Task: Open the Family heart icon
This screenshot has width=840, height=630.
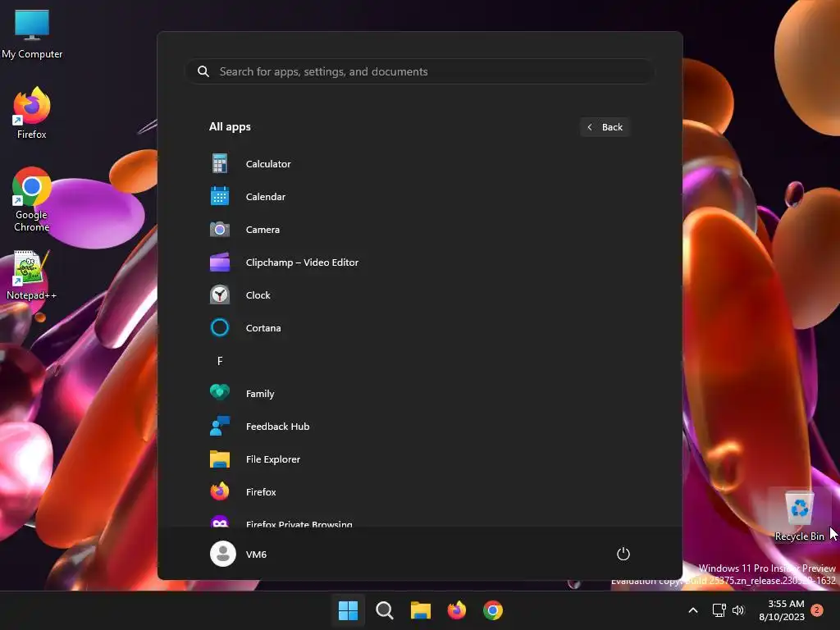Action: (x=220, y=393)
